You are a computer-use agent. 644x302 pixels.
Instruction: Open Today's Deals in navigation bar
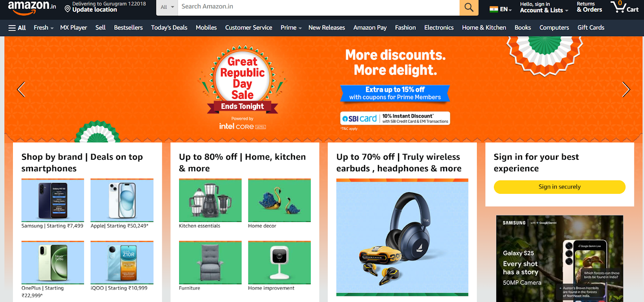(169, 28)
